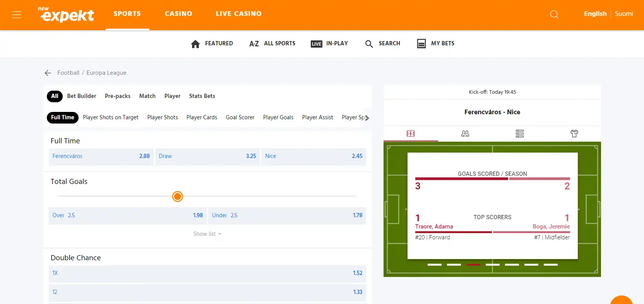Open All Sports A-Z
The width and height of the screenshot is (644, 304).
[272, 44]
